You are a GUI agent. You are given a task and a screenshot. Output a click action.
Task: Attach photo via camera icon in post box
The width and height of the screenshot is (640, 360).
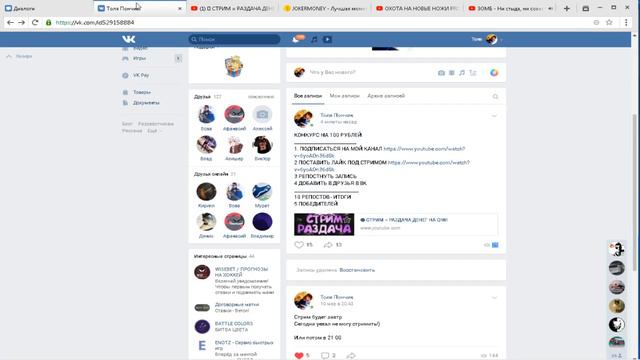pos(441,73)
